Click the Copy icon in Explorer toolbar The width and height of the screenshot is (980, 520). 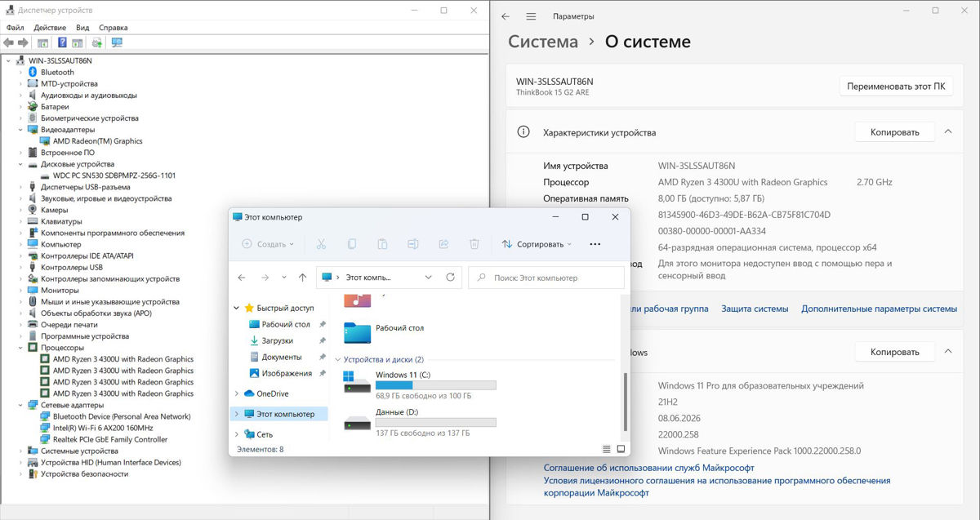[x=352, y=244]
